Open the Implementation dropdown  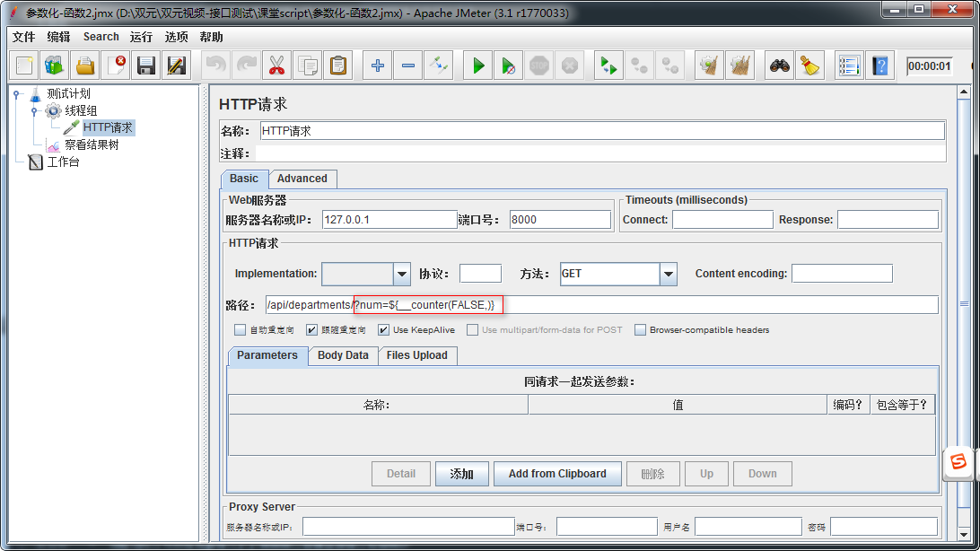[402, 274]
